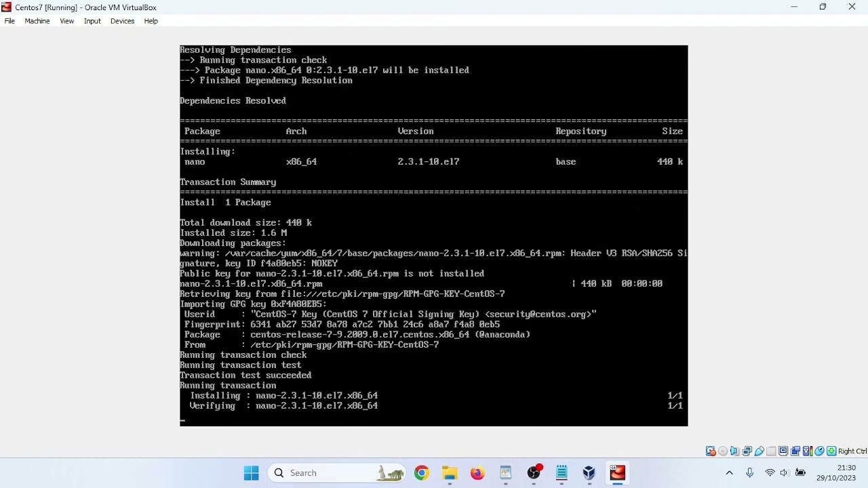Restore down the VirtualBox window

[x=823, y=7]
